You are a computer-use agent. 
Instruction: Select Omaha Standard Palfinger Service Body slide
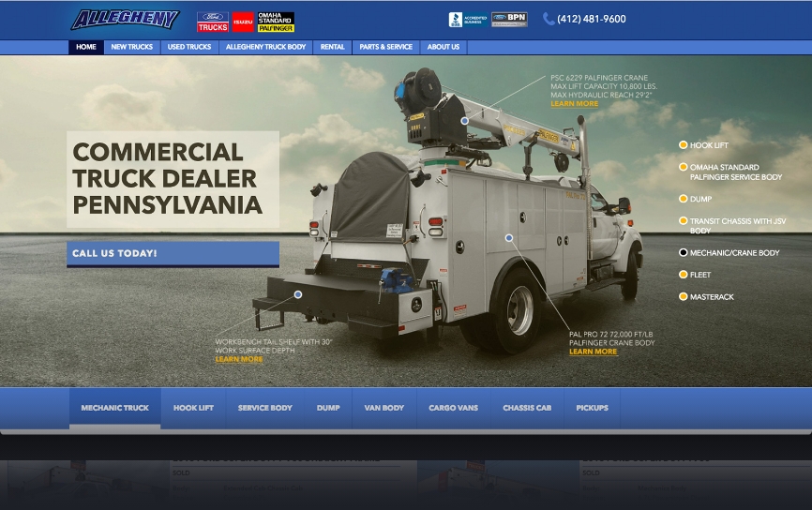pyautogui.click(x=730, y=172)
